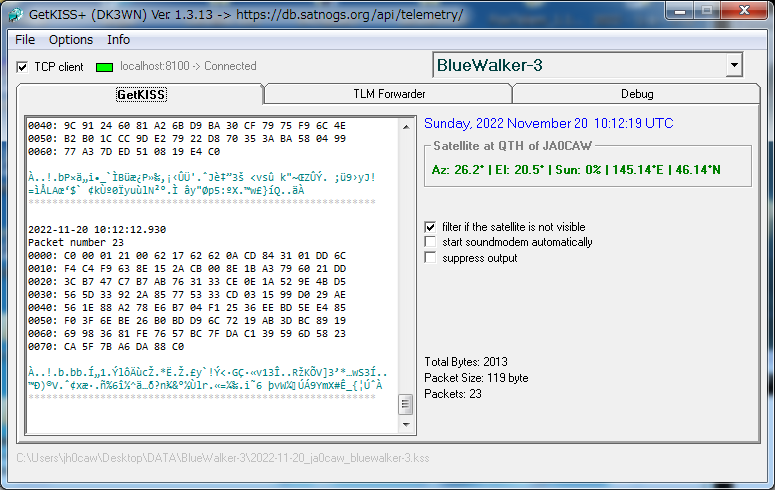Click the Az/El satellite position readout

(576, 170)
